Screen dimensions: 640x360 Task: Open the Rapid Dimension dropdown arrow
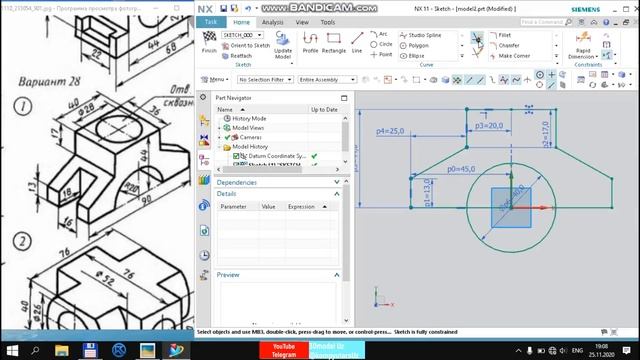pos(597,57)
